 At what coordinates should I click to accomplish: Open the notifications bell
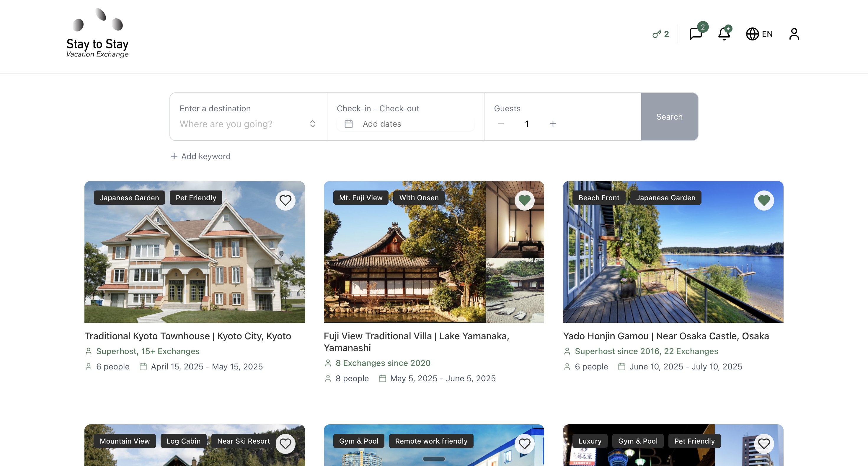(x=724, y=34)
